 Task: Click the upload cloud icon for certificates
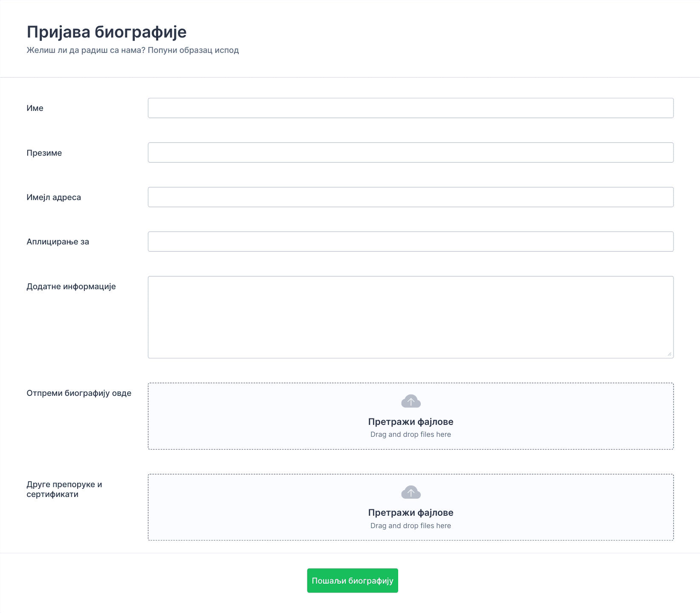point(411,492)
